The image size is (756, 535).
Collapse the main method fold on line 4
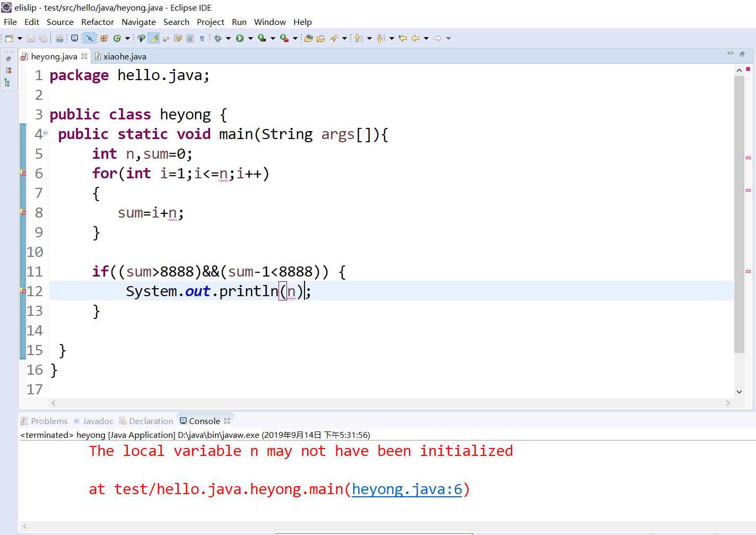point(46,133)
